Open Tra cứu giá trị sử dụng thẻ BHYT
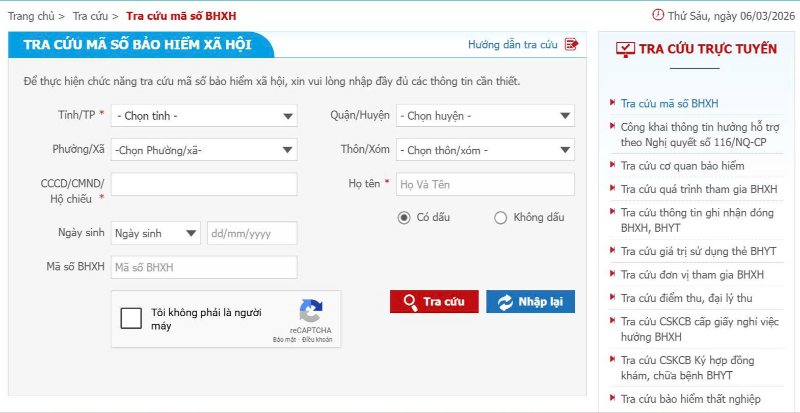The image size is (800, 413). [698, 251]
